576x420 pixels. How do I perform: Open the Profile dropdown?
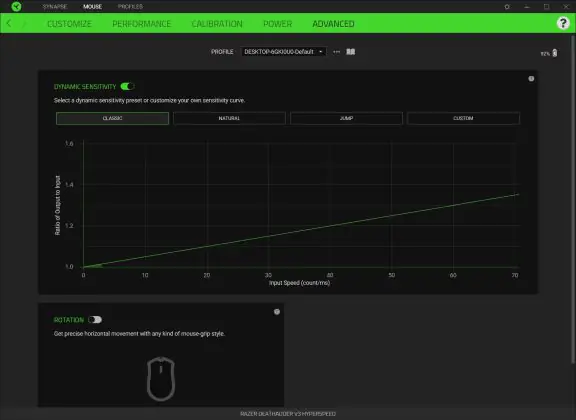coord(283,52)
